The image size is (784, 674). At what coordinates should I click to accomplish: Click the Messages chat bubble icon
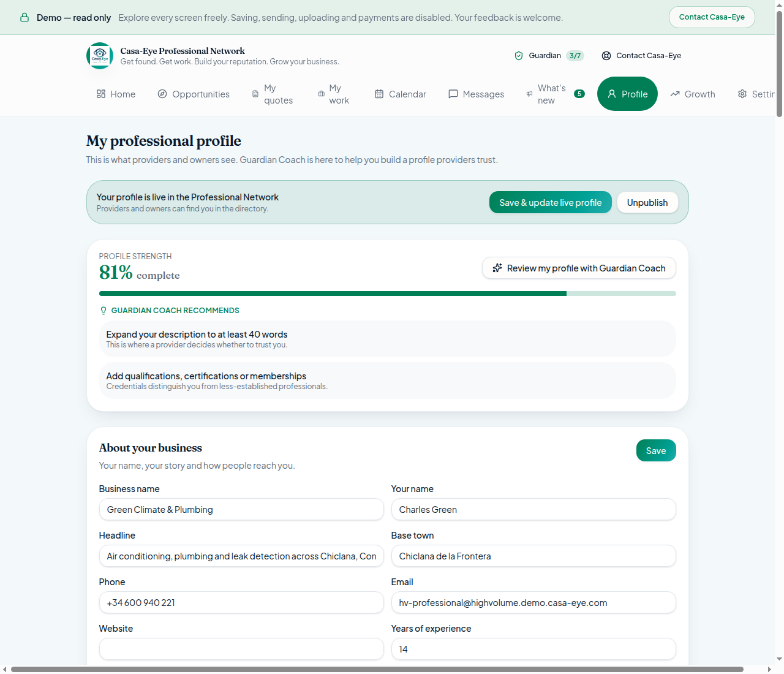(453, 94)
